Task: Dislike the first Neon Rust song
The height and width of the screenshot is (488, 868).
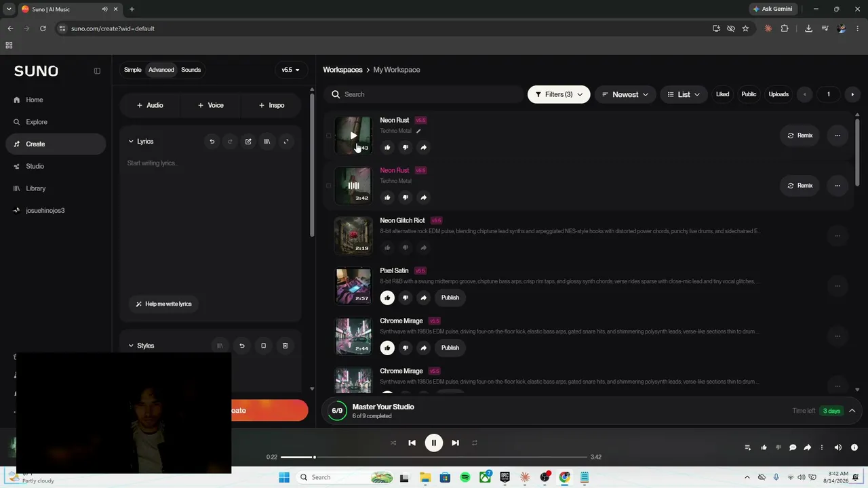Action: [406, 147]
